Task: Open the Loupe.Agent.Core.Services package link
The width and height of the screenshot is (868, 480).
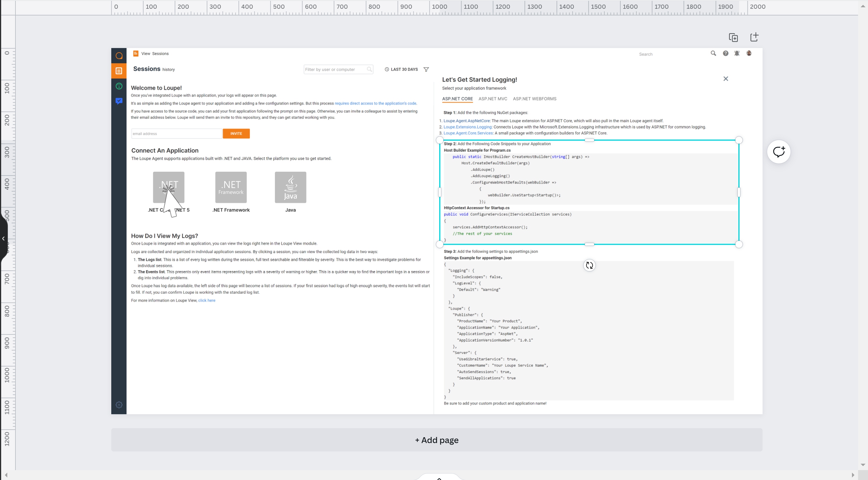Action: click(468, 133)
